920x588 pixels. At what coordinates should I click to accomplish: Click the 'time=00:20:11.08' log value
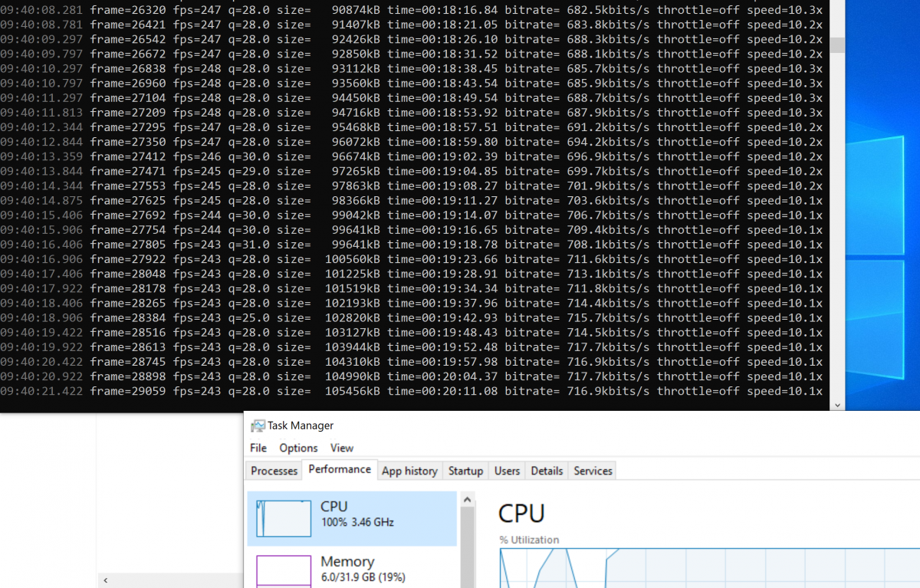[442, 391]
